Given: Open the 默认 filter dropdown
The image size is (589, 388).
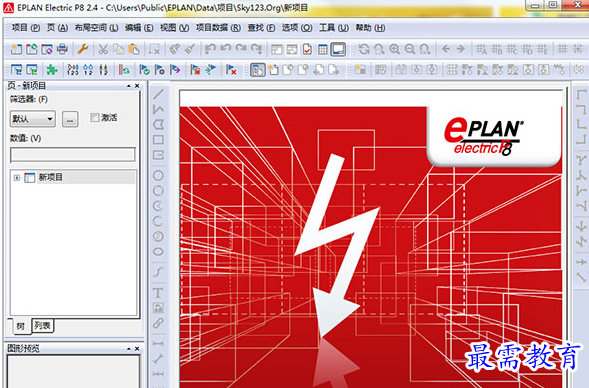Looking at the screenshot, I should coord(33,119).
